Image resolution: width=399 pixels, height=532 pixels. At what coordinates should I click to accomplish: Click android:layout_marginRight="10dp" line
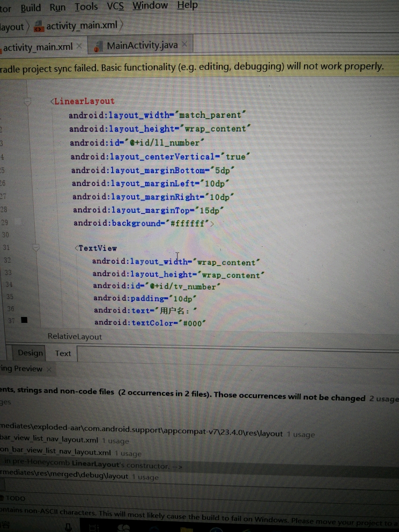click(x=153, y=197)
